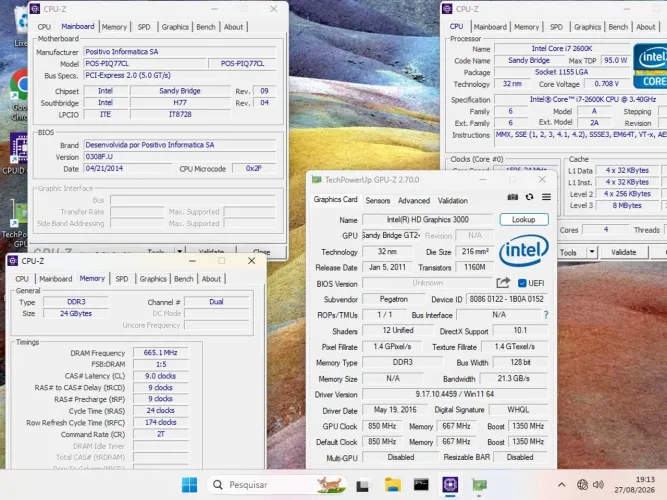Click Validate in processor CPU-Z window
Image resolution: width=667 pixels, height=500 pixels.
click(x=624, y=252)
